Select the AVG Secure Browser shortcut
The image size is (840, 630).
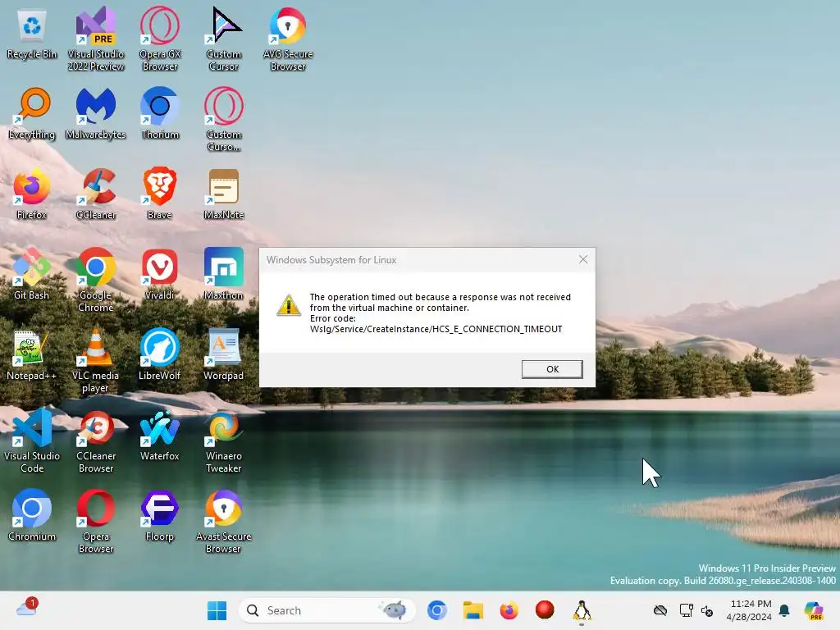pos(288,39)
